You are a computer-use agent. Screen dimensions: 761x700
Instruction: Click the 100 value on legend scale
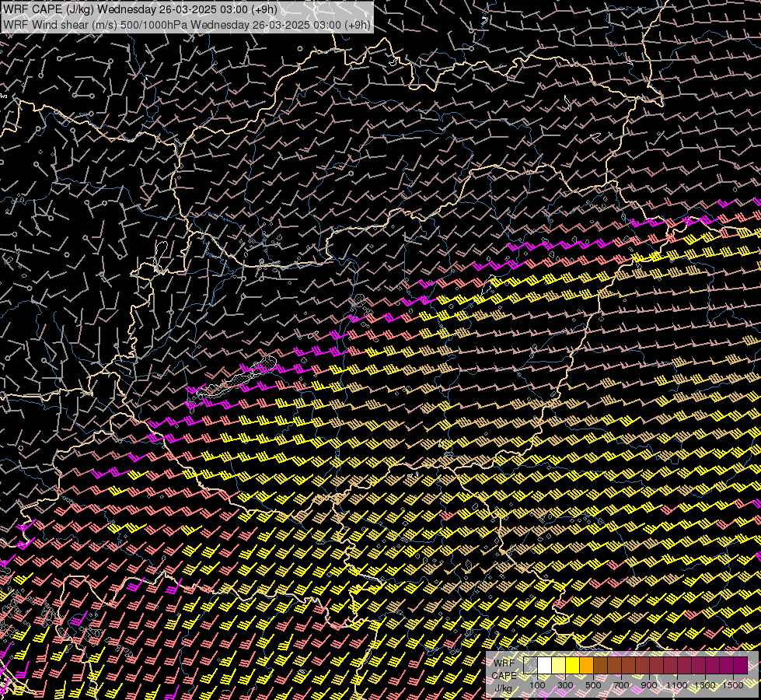pos(537,685)
